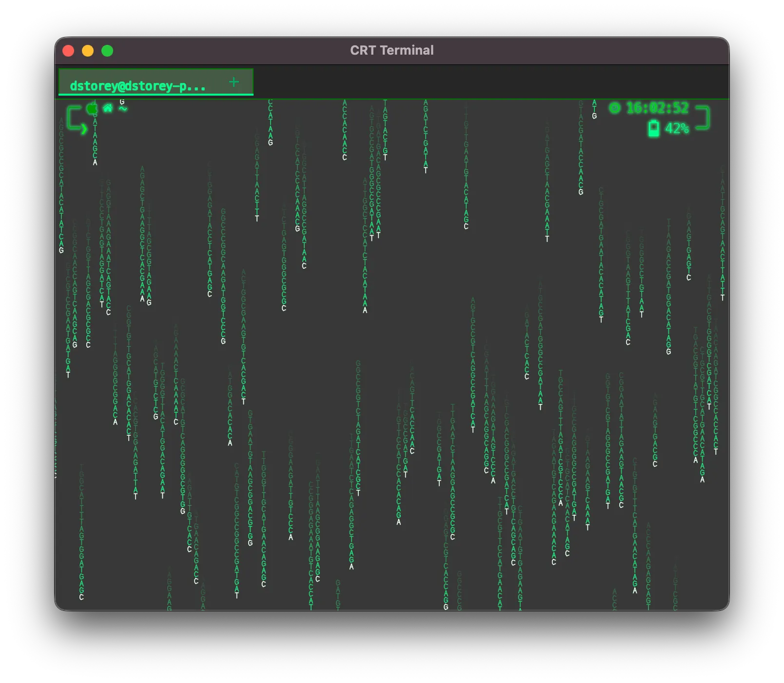This screenshot has width=784, height=683.
Task: Click the prompt arrow chevron
Action: pyautogui.click(x=84, y=129)
